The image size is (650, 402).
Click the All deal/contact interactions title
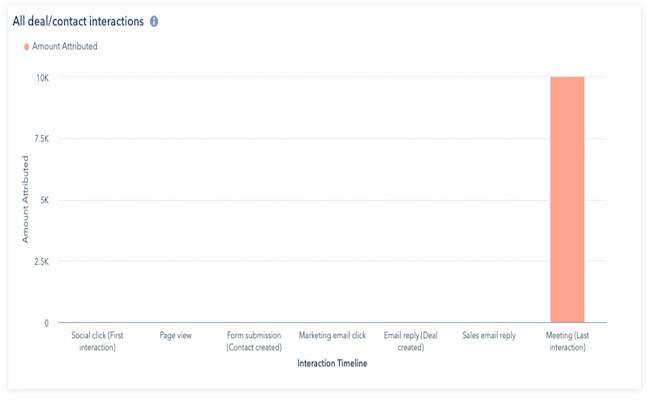(x=78, y=21)
